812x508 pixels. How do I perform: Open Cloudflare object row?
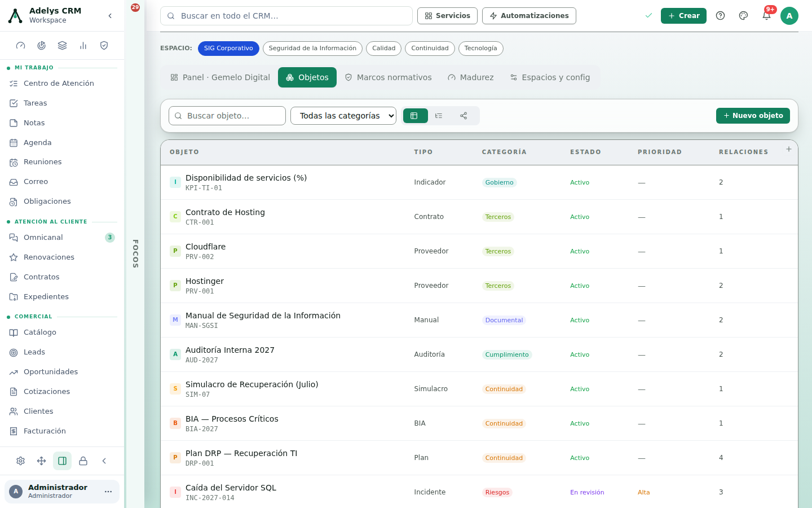pyautogui.click(x=479, y=251)
